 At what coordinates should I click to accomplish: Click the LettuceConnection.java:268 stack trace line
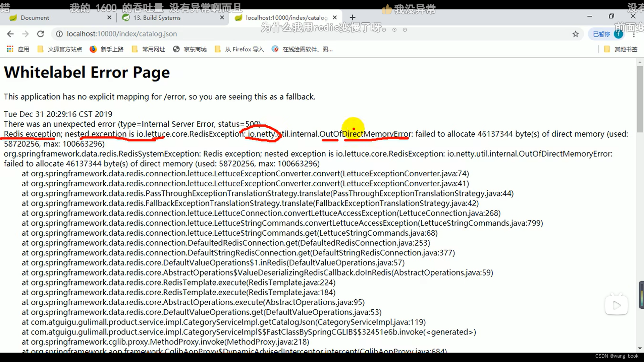tap(261, 213)
